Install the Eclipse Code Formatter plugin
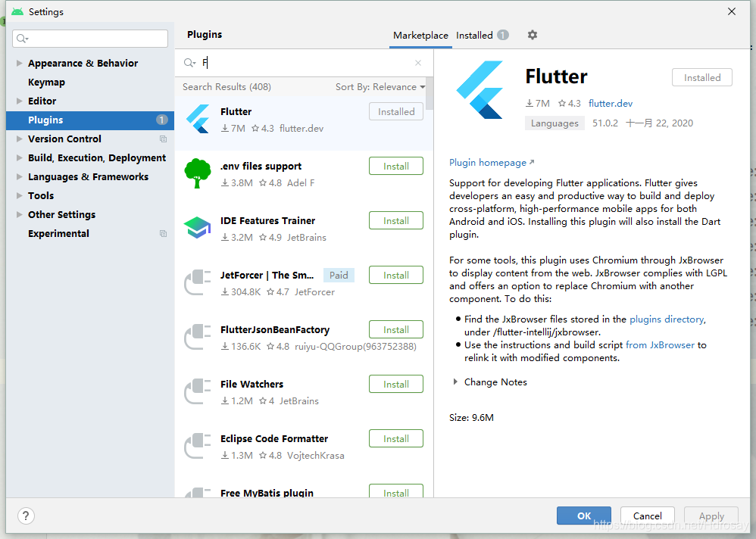 pyautogui.click(x=396, y=438)
